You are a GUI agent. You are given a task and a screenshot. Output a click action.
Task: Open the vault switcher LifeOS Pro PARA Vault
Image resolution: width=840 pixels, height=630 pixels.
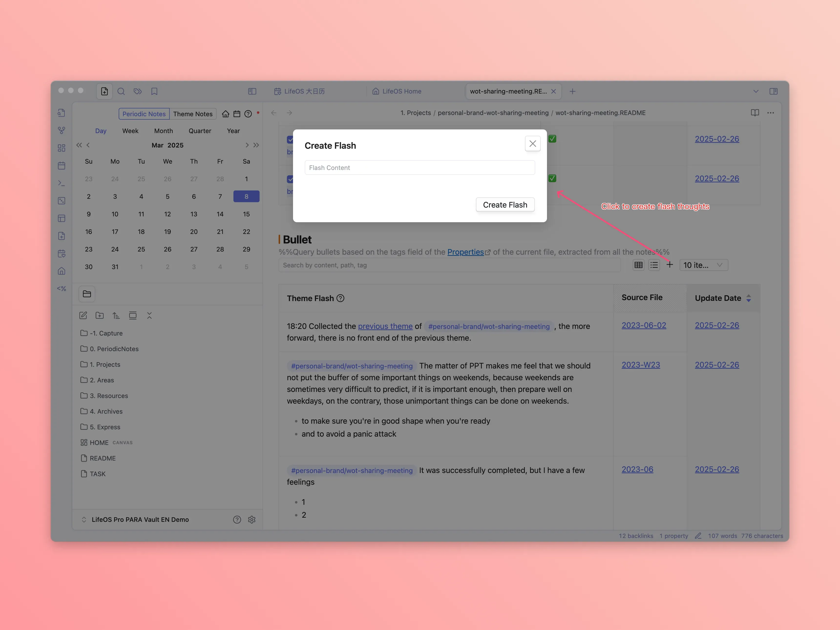140,519
